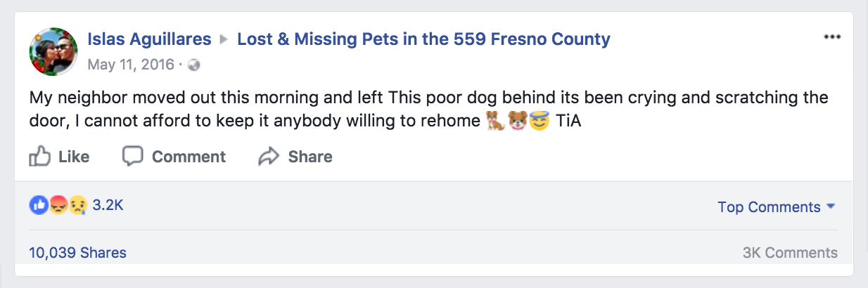
Task: Click the thumbs-up Like icon
Action: pyautogui.click(x=39, y=156)
